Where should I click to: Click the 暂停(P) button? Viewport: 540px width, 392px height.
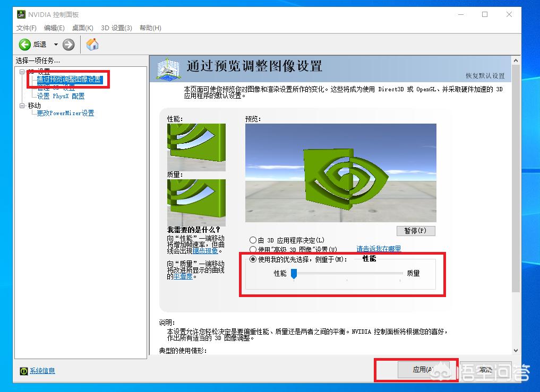click(416, 231)
